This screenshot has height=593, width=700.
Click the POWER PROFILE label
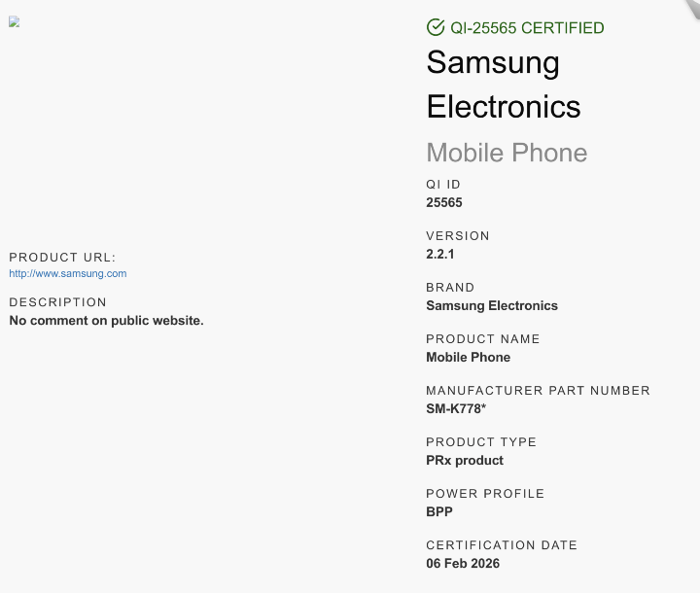coord(485,494)
